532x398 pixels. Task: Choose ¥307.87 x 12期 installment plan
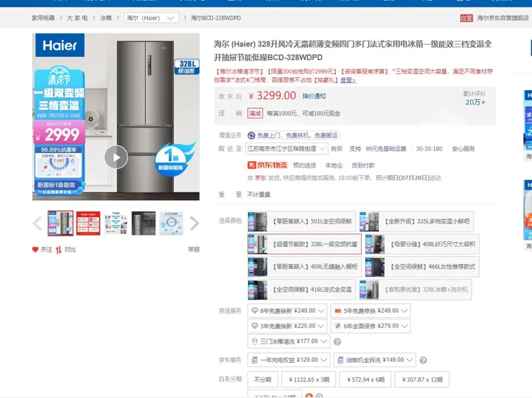[422, 379]
